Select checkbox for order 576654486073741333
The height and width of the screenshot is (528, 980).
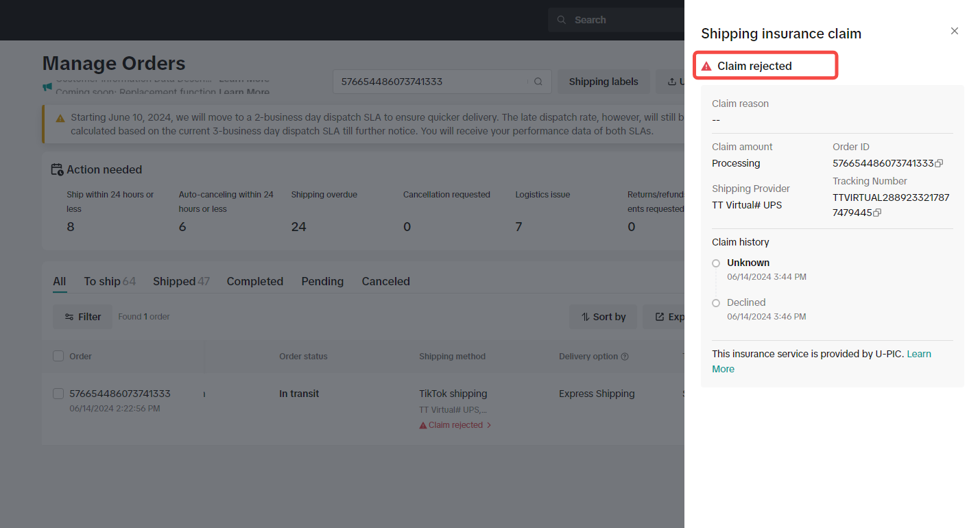[58, 394]
